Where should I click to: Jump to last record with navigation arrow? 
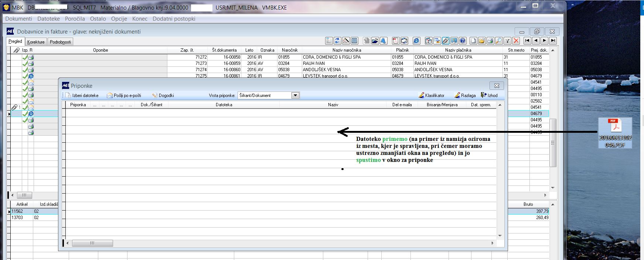[x=553, y=41]
